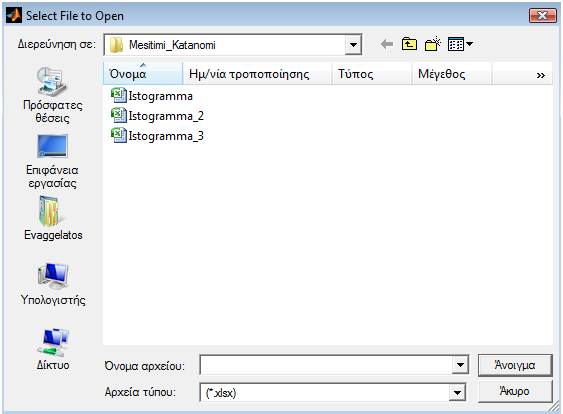Screen dimensions: 563x414
Task: Expand the Όνομα αρχείου dropdown arrow
Action: (460, 366)
